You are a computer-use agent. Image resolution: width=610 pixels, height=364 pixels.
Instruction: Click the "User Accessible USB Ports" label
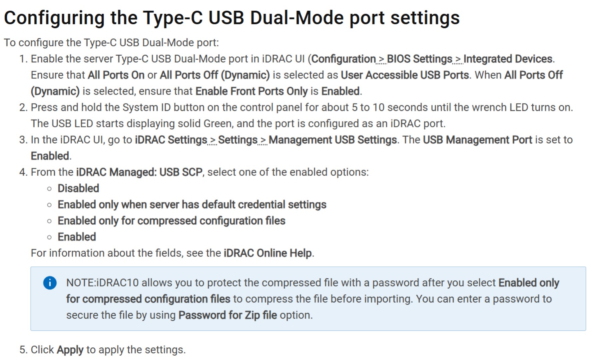tap(404, 75)
